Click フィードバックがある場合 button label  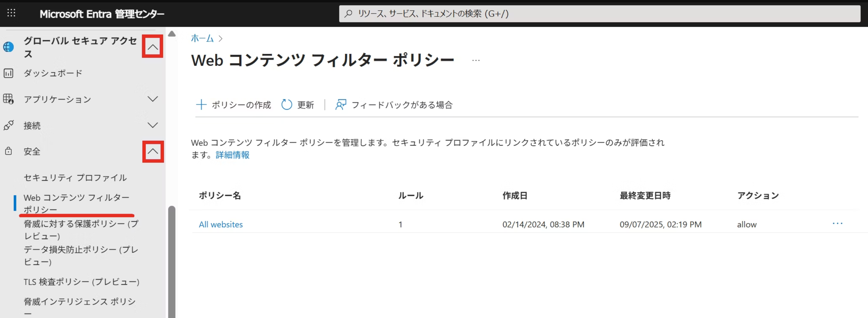(402, 105)
